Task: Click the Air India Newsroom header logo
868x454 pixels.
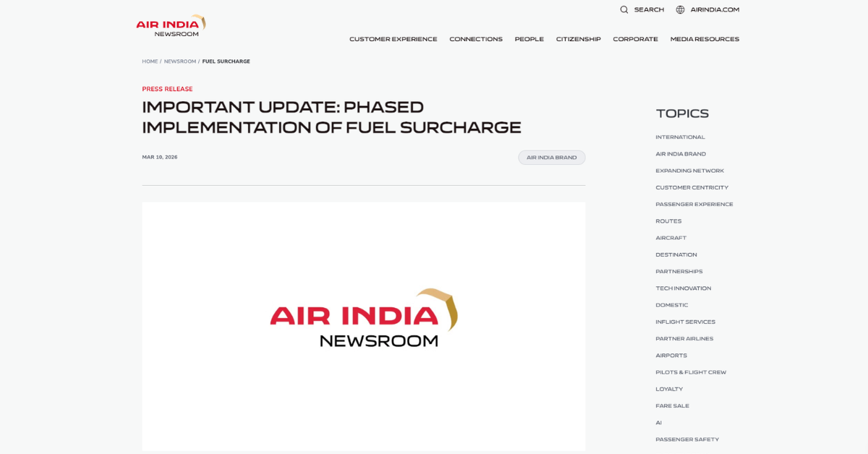Action: pos(171,26)
